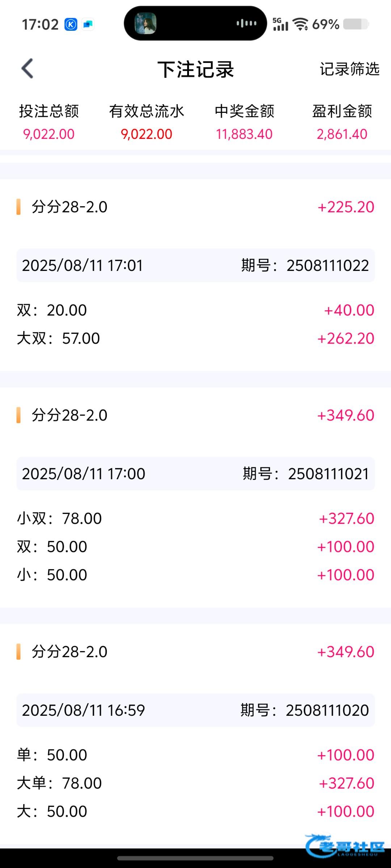
Task: Tap the 5G signal strength icon
Action: coord(281,24)
